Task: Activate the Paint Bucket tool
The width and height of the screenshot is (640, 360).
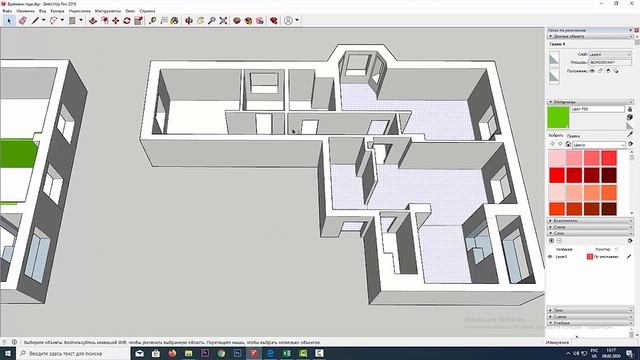Action: tap(175, 20)
